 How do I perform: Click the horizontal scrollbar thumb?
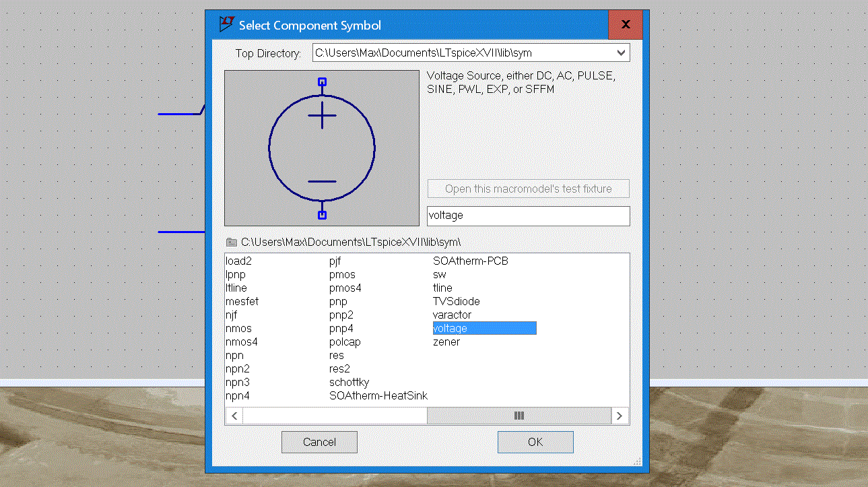(x=519, y=416)
